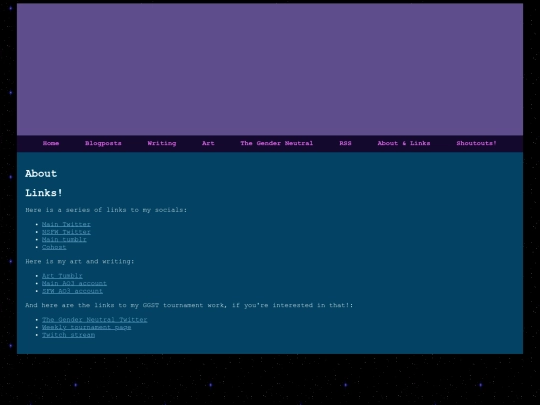Open the Main AO3 account link
The height and width of the screenshot is (405, 540).
(x=74, y=283)
